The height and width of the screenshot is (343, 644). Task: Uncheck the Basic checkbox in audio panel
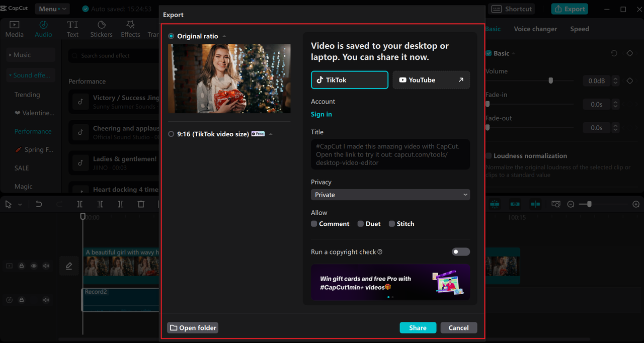[488, 53]
